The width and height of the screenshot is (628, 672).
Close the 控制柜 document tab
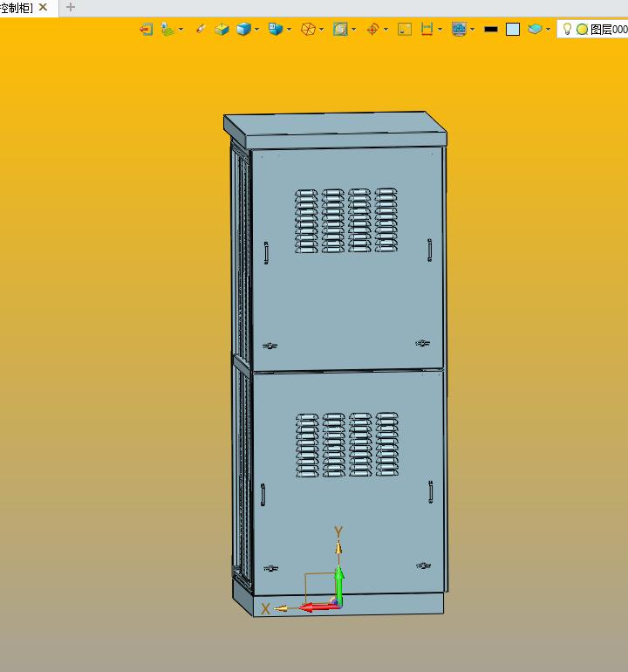coord(44,7)
